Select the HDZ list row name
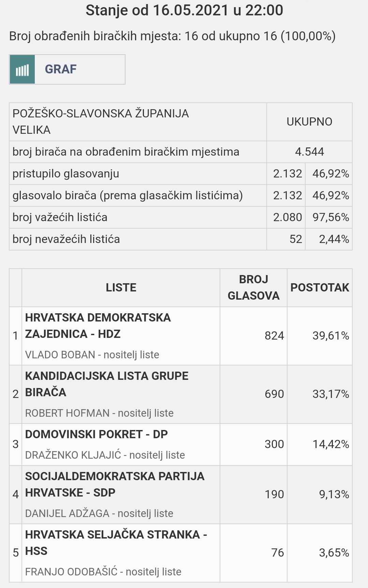368x588 pixels. coord(98,326)
